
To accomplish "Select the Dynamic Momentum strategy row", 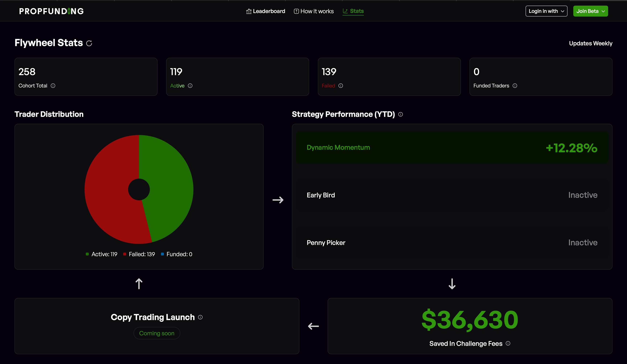I will (452, 148).
